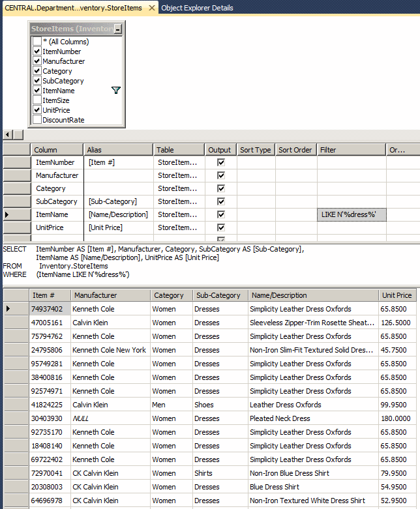Close the CENTRAL.Department StoreItems tab
Screen dimensions: 420x509
[x=151, y=8]
